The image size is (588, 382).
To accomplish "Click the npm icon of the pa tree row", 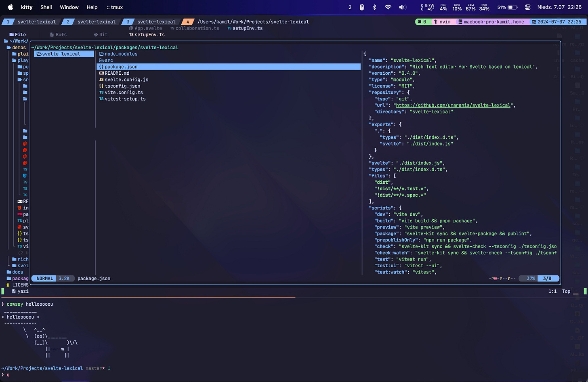I will click(20, 214).
